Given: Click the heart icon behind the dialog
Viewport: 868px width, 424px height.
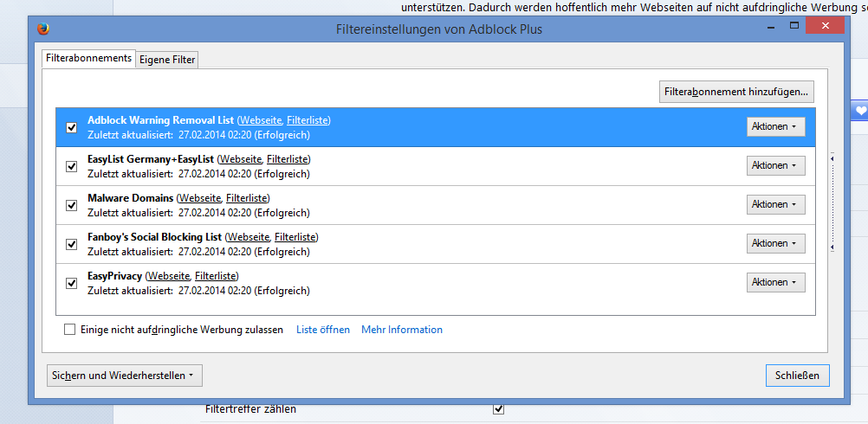Looking at the screenshot, I should 859,111.
